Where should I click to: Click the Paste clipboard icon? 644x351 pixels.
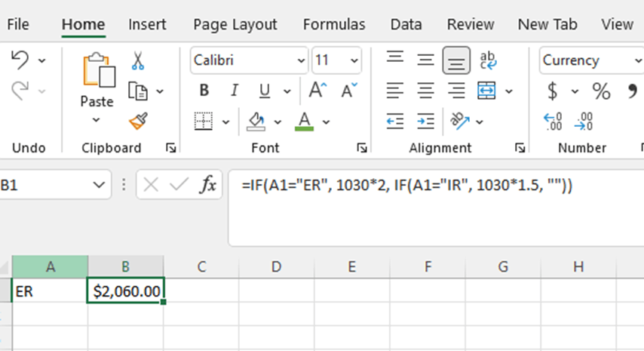pos(99,70)
